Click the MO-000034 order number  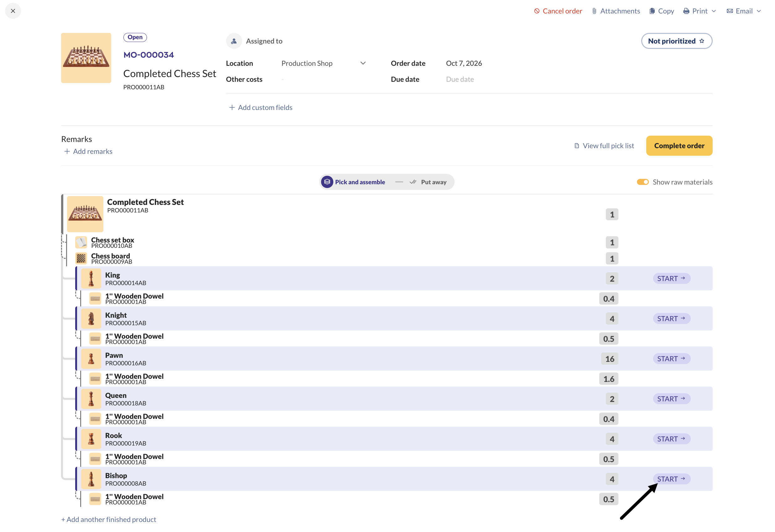point(149,55)
